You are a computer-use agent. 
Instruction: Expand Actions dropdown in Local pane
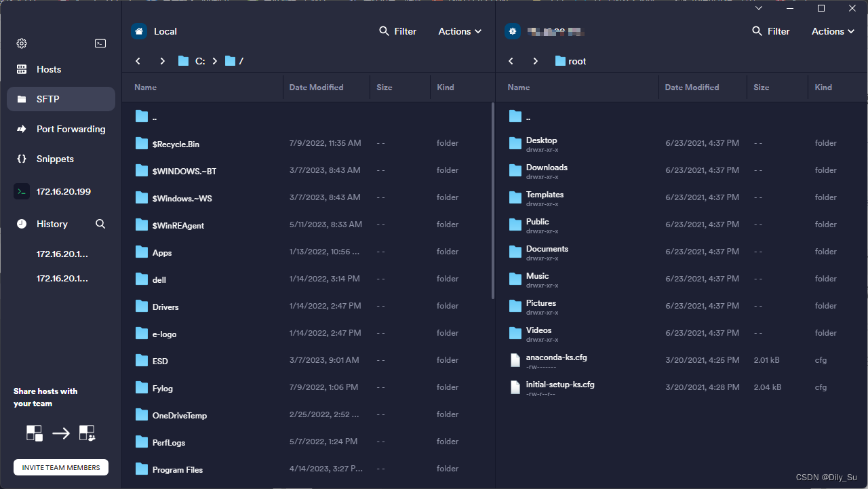click(460, 31)
